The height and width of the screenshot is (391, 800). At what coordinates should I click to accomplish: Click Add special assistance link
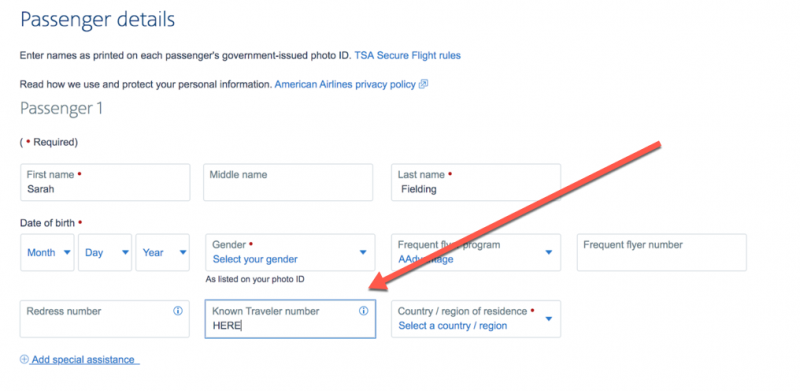pos(83,359)
